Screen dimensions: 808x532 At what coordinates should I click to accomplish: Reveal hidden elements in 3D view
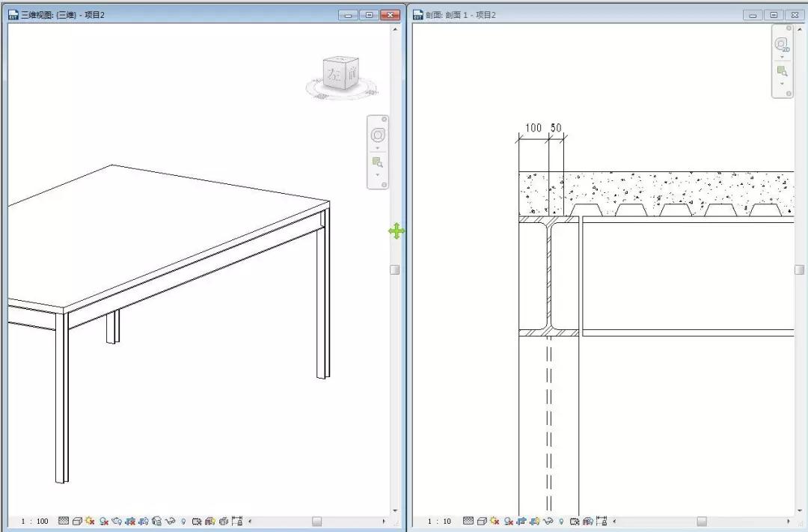coord(183,522)
